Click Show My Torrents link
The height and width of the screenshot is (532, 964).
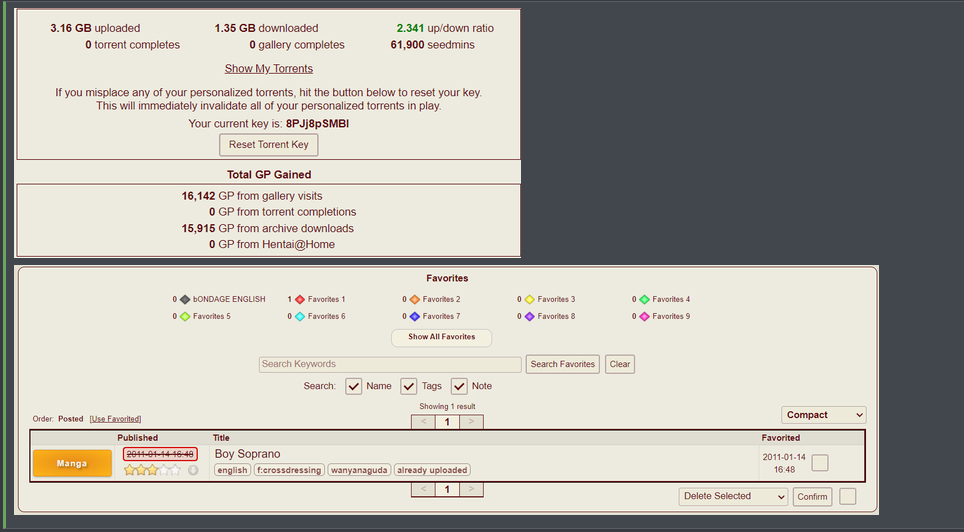pos(269,69)
